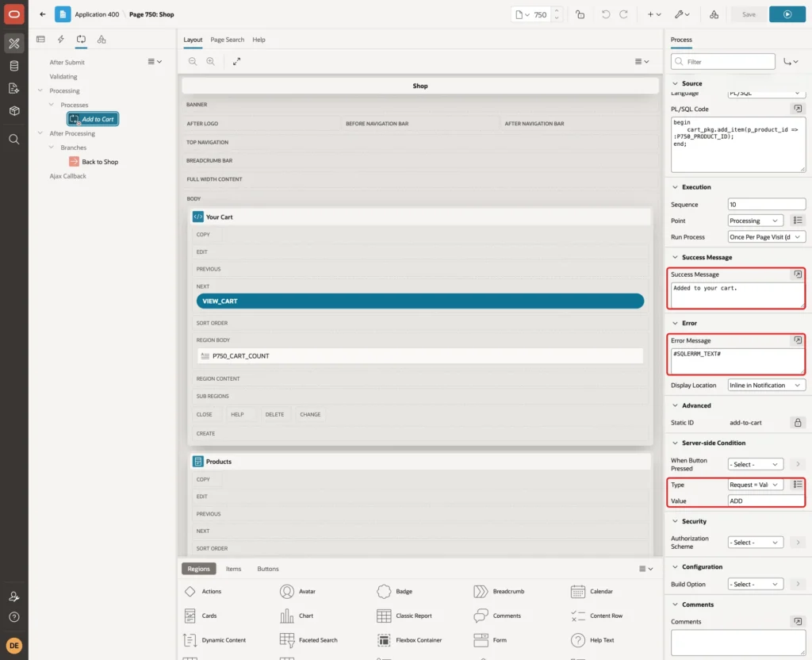
Task: Open condition Type quick pick icon
Action: pos(798,485)
